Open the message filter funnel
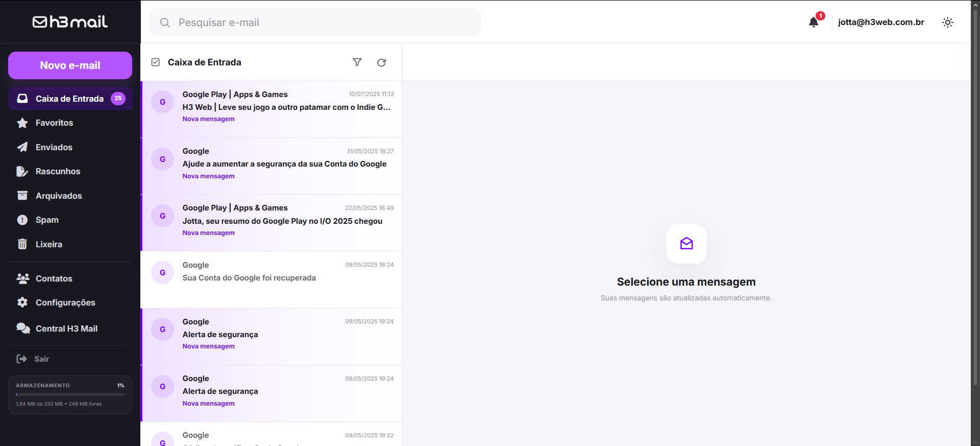The image size is (980, 446). pyautogui.click(x=357, y=62)
